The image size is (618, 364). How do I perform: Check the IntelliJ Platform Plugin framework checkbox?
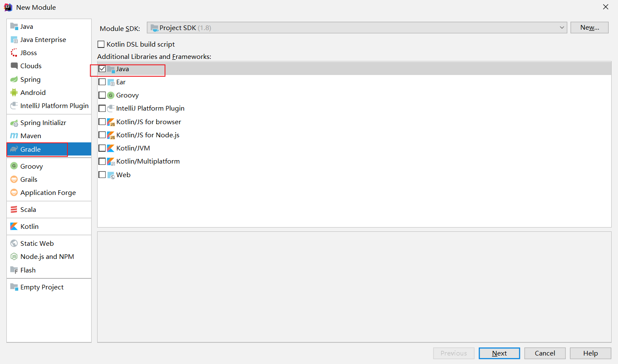(102, 108)
